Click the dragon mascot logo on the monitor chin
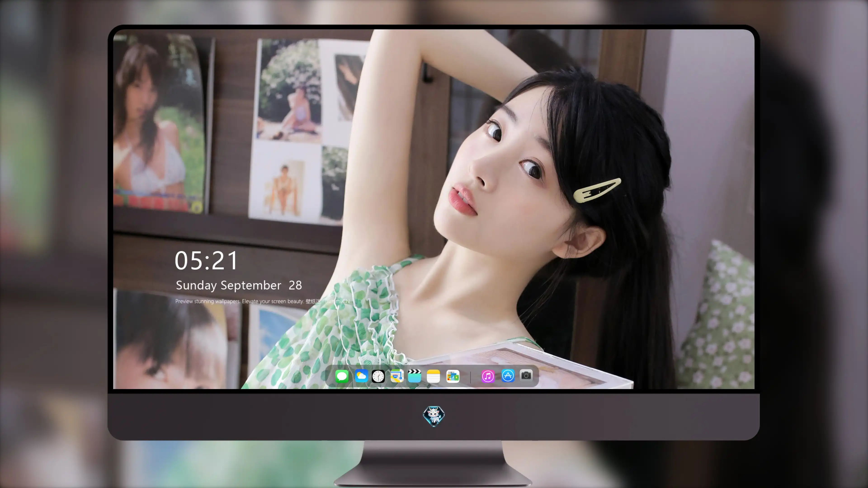This screenshot has height=488, width=868. pyautogui.click(x=434, y=416)
